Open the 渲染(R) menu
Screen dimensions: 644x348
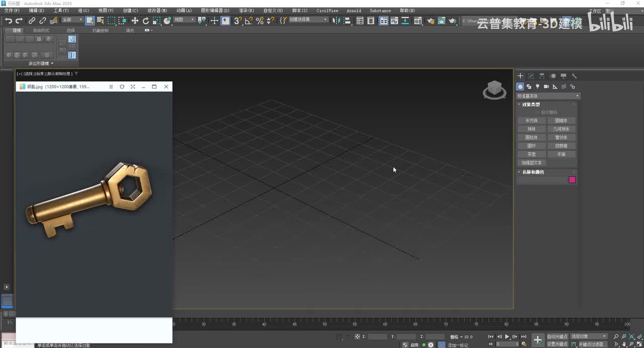pyautogui.click(x=246, y=11)
